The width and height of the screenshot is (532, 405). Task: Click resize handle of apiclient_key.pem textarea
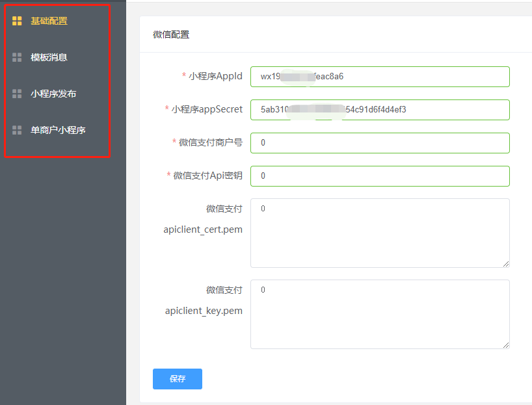tap(505, 345)
